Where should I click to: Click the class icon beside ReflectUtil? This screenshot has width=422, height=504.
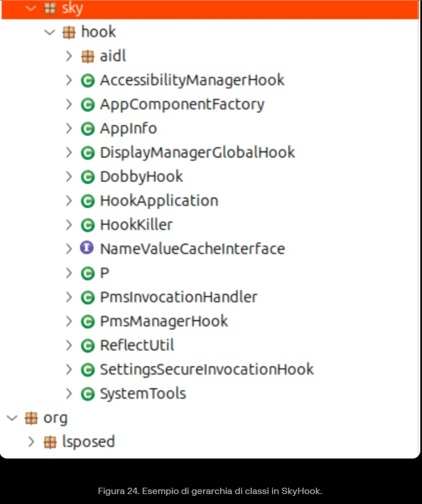pyautogui.click(x=88, y=346)
